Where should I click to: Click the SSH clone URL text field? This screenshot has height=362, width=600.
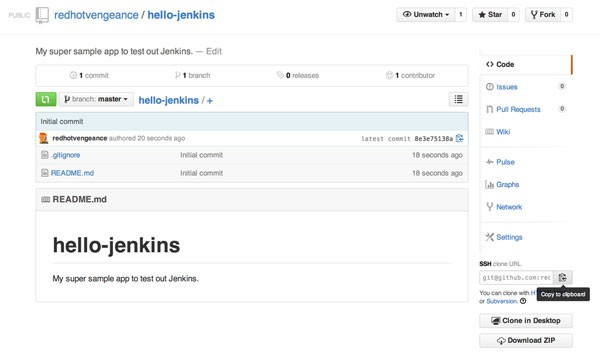coord(516,277)
